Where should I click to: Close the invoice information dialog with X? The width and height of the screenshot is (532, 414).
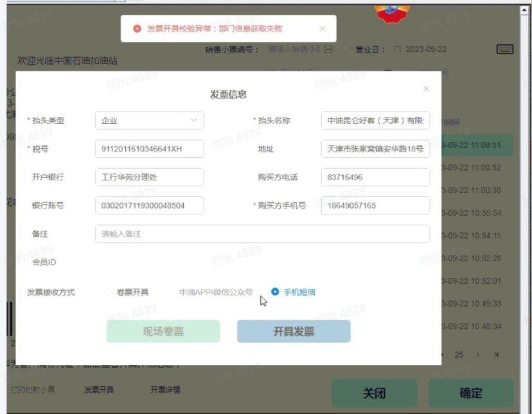pos(425,89)
